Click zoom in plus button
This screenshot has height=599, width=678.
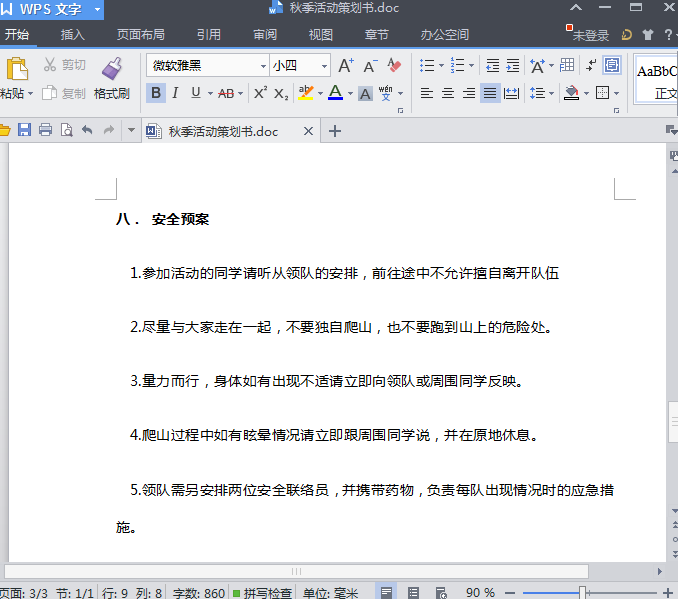[668, 593]
